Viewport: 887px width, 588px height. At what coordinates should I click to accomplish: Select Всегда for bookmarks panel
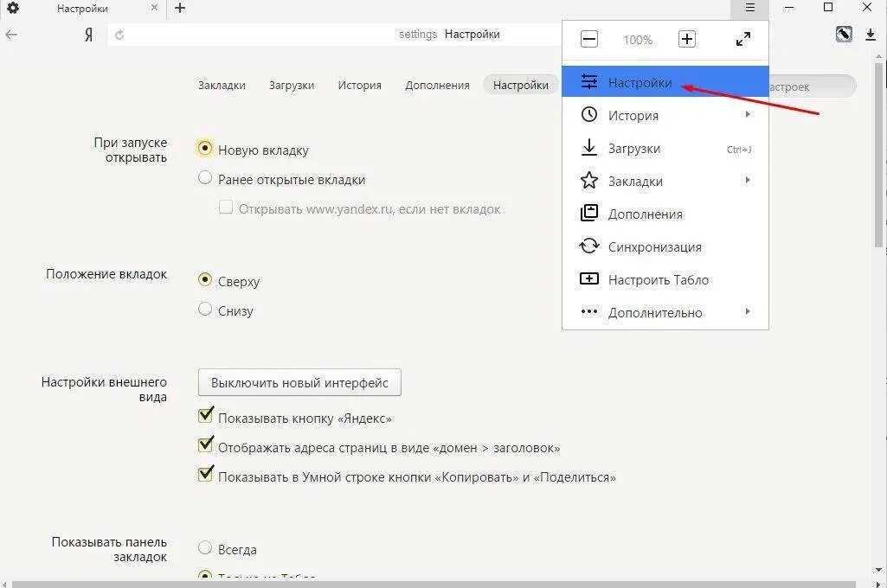coord(205,547)
